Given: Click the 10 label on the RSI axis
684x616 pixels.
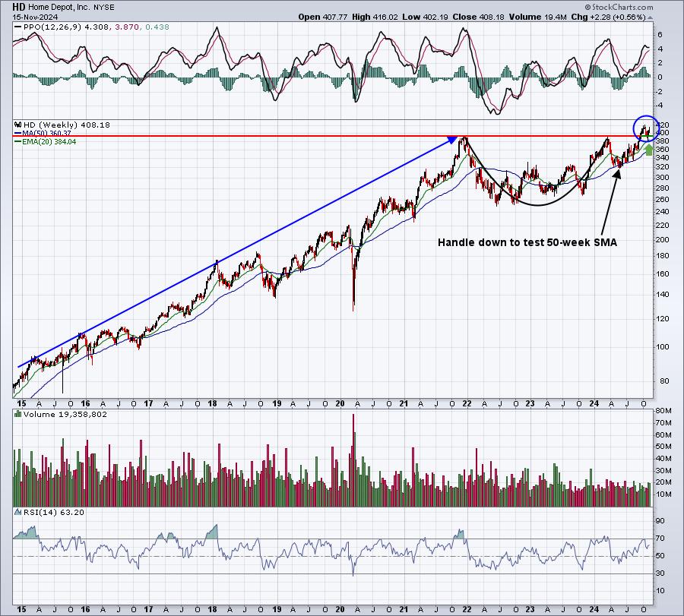Looking at the screenshot, I should coord(660,591).
